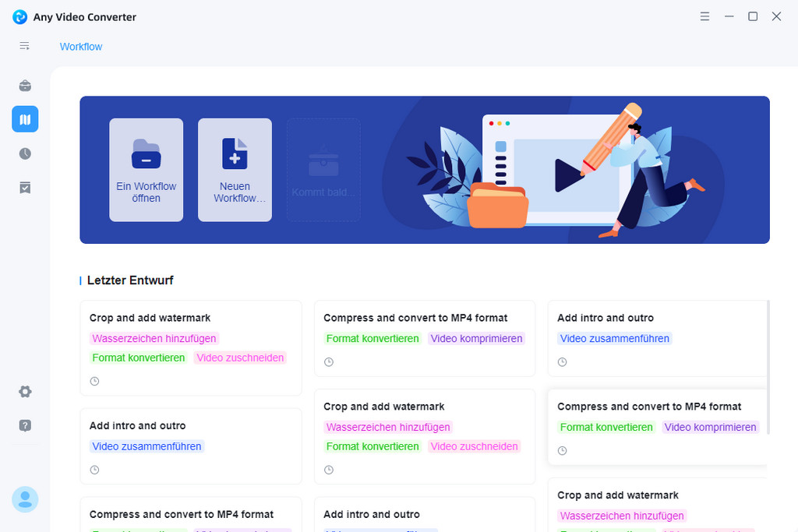Click clock icon in highlighted right Compress card
The width and height of the screenshot is (798, 532).
click(x=563, y=451)
